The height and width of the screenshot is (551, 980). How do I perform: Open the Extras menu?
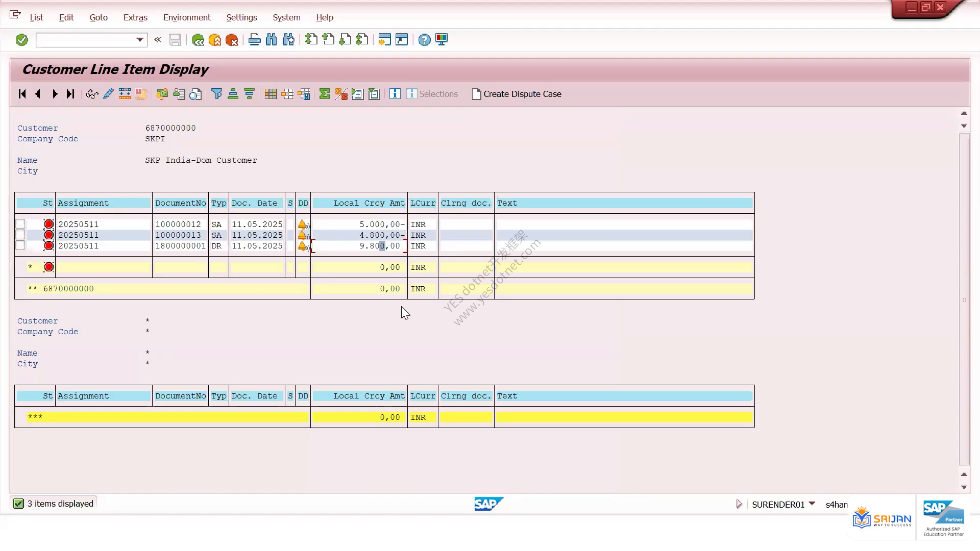coord(135,17)
